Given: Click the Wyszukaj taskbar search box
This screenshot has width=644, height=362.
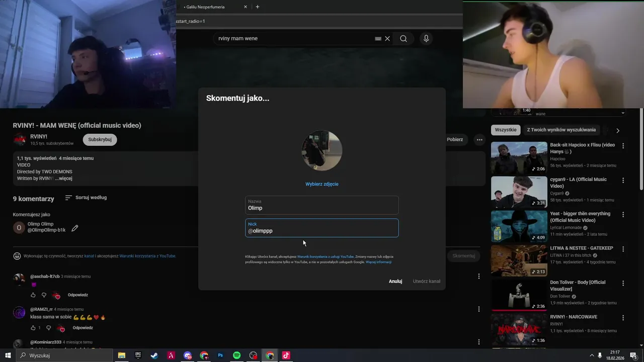Looking at the screenshot, I should [64, 355].
